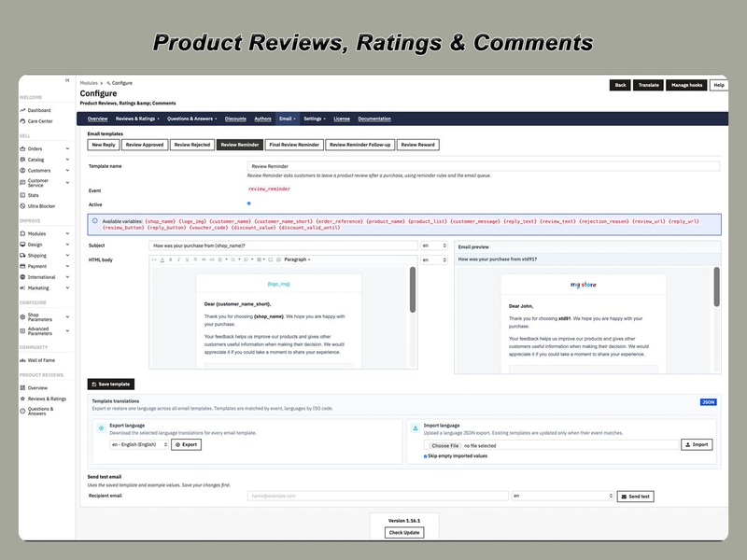Viewport: 747px width, 560px height.
Task: Click the Customers icon in sidebar
Action: (x=22, y=171)
